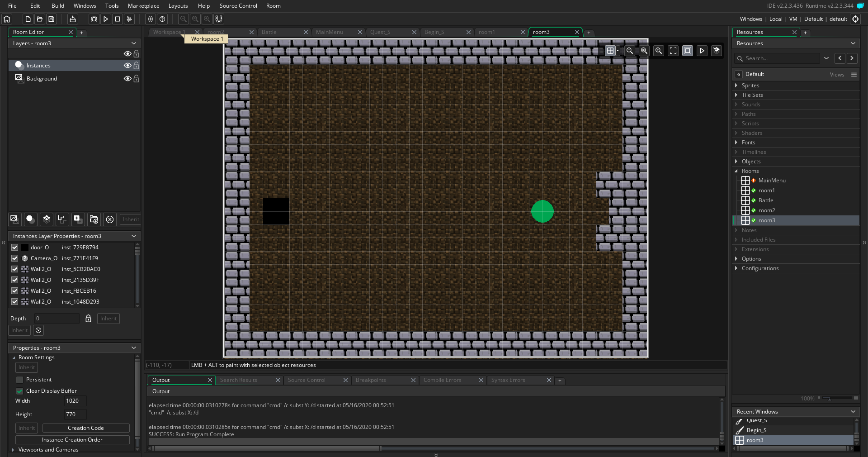Add a new layer folder
868x457 pixels.
pos(94,219)
